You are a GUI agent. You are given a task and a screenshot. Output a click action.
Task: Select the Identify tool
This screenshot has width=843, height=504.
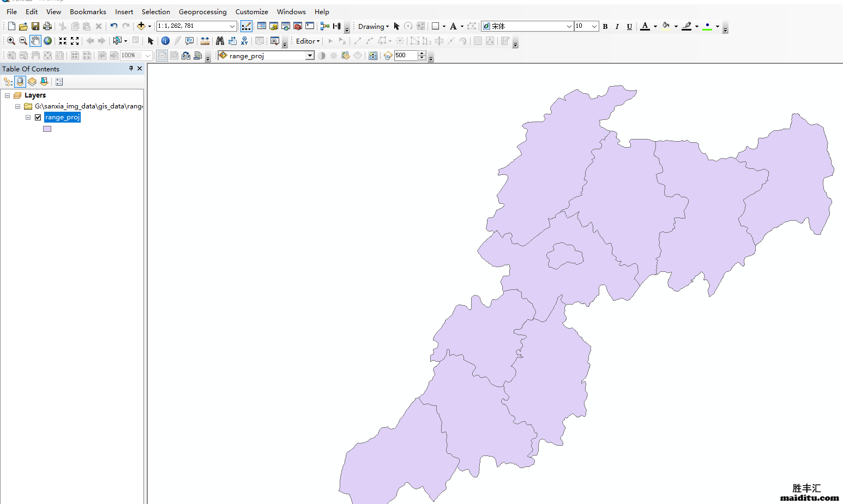pos(165,40)
